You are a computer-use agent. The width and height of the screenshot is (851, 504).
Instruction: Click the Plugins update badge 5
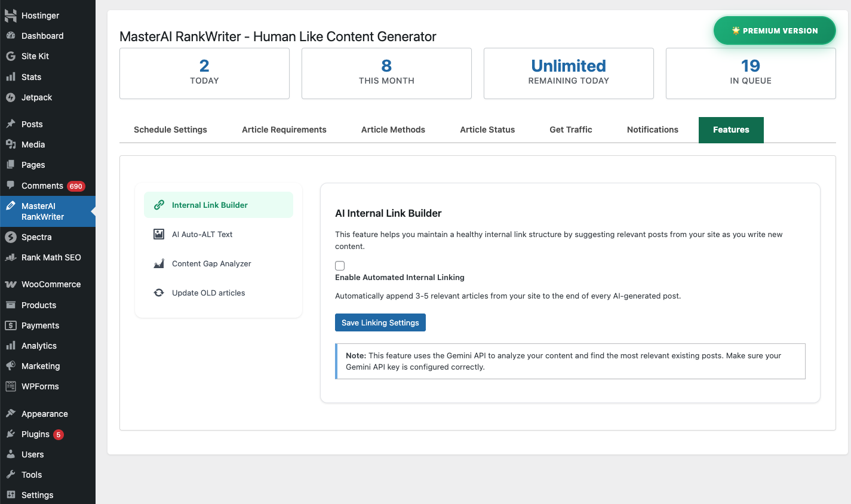click(x=59, y=435)
